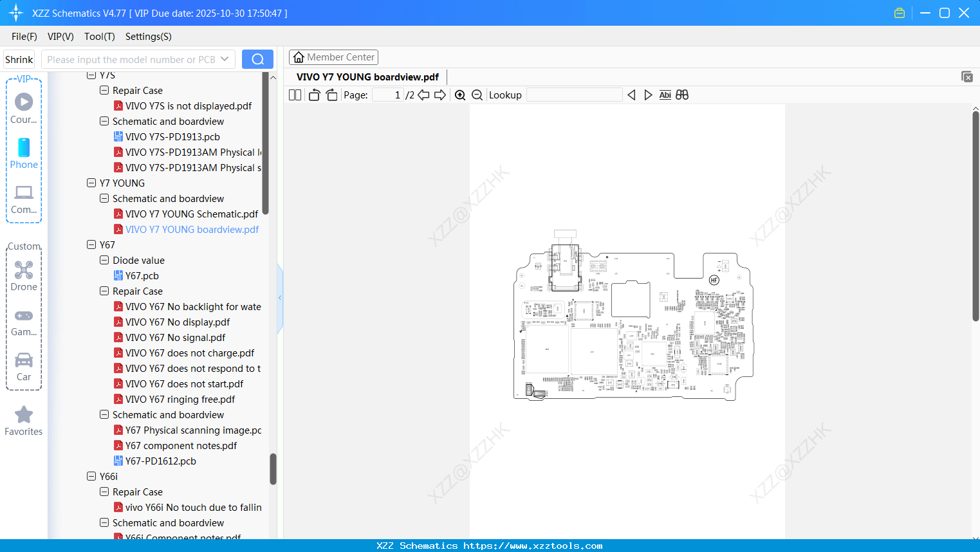Click the Lookup text field
This screenshot has width=980, height=552.
[575, 95]
